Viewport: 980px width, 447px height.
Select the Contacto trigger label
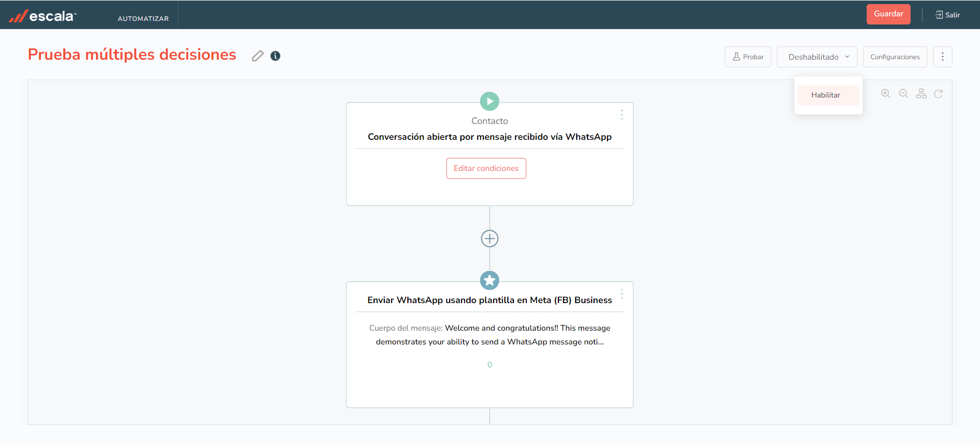489,121
